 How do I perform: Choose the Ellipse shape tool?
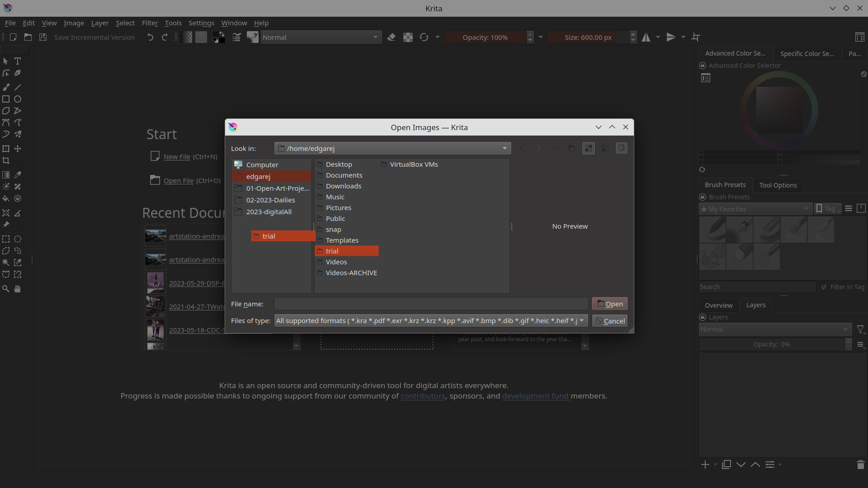pyautogui.click(x=18, y=99)
